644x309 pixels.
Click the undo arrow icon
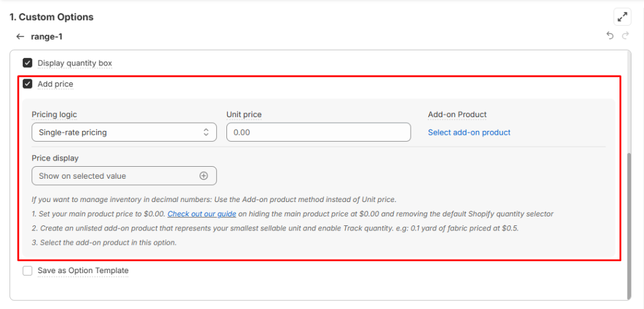tap(609, 37)
